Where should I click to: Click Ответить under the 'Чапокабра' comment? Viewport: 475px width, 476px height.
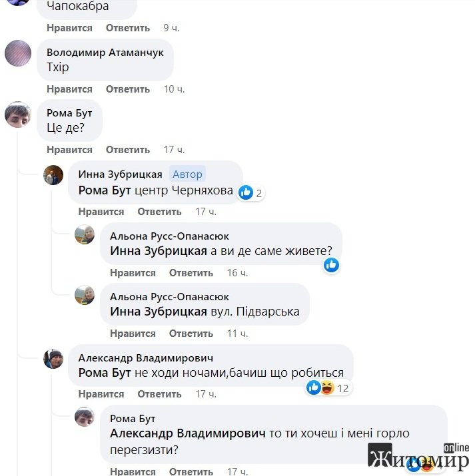[128, 28]
